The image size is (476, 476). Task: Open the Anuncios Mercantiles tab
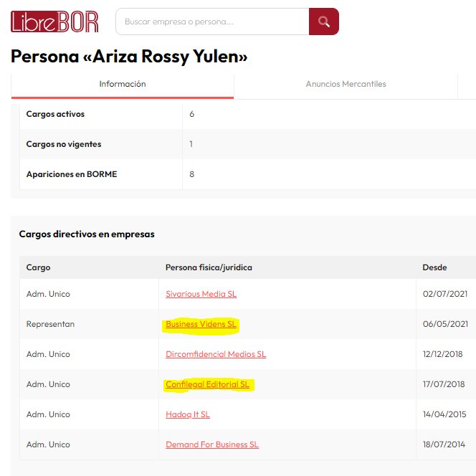(346, 84)
